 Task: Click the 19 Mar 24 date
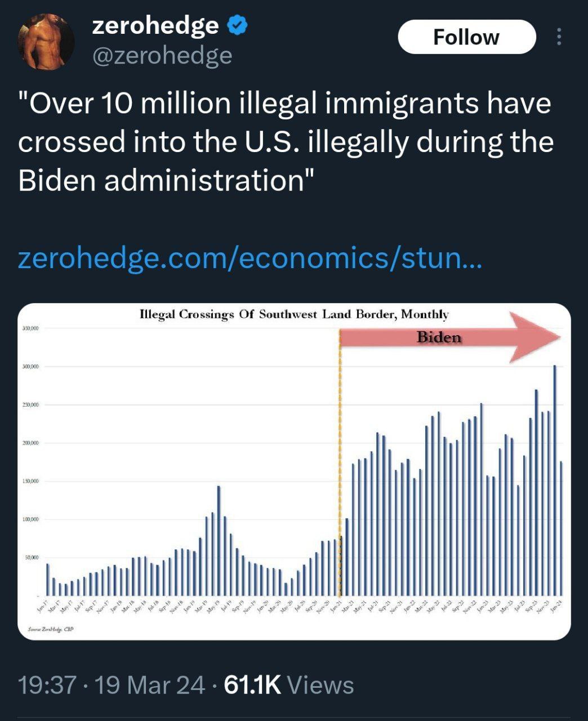(150, 685)
